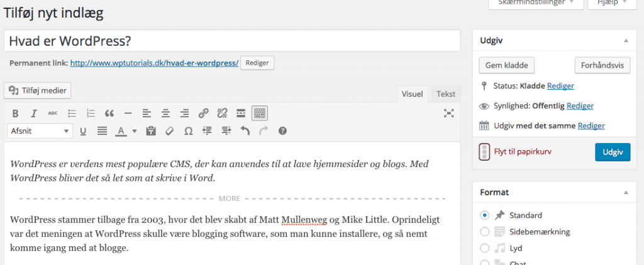Screen dimensions: 644x265
Task: Preview the post with Forhåndsvis
Action: pyautogui.click(x=602, y=65)
